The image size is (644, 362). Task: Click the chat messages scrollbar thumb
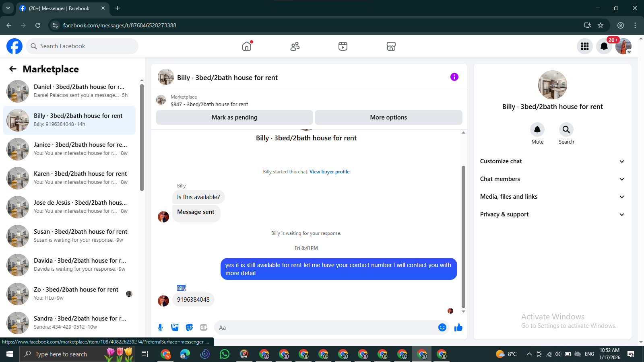coord(463,237)
